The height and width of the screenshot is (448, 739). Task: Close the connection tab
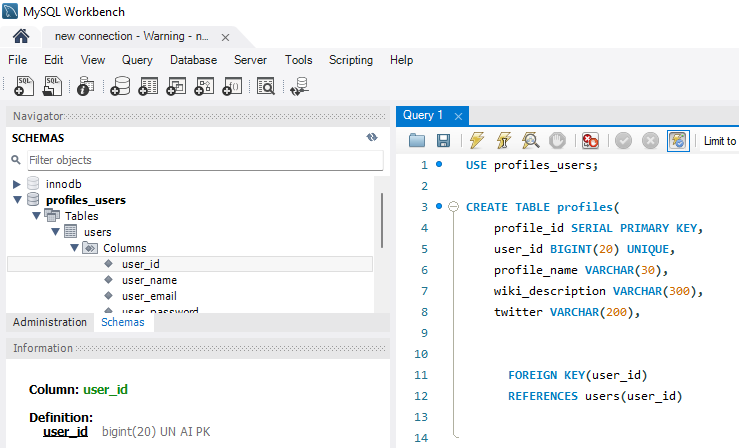click(x=225, y=37)
